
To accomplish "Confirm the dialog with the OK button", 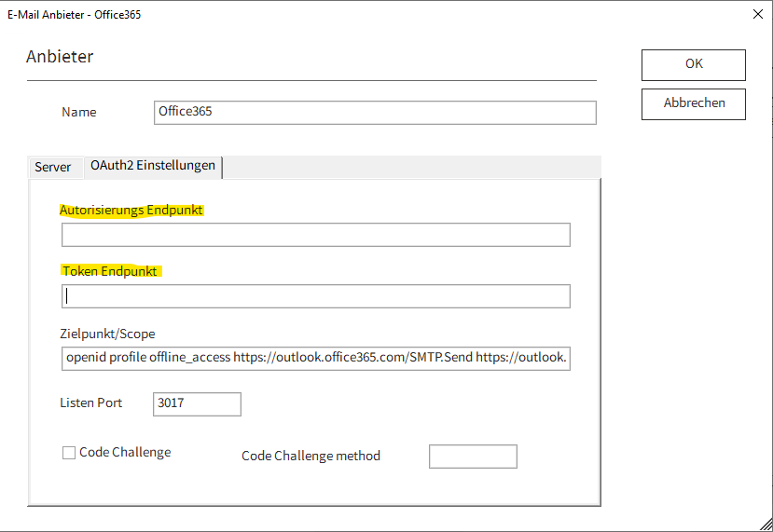I will tap(693, 65).
